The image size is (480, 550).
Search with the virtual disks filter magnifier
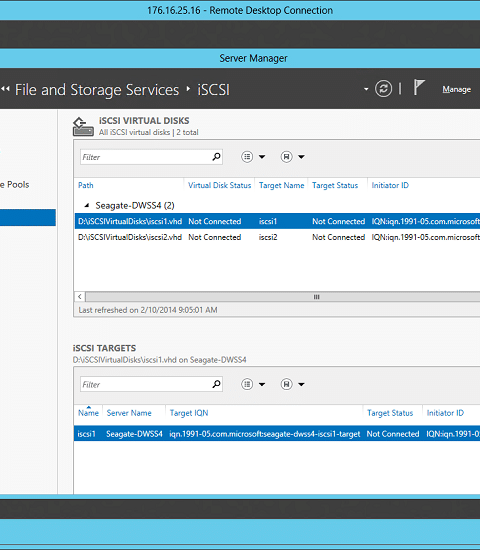coord(216,157)
